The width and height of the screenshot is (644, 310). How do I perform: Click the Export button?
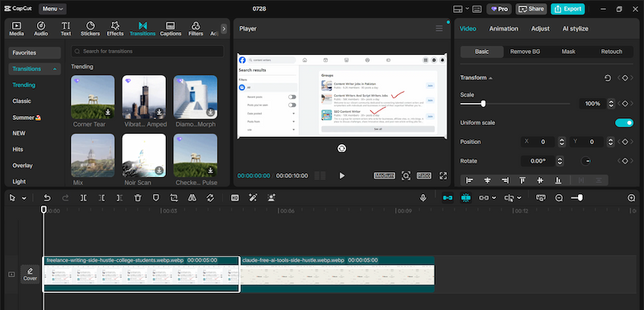(x=568, y=9)
